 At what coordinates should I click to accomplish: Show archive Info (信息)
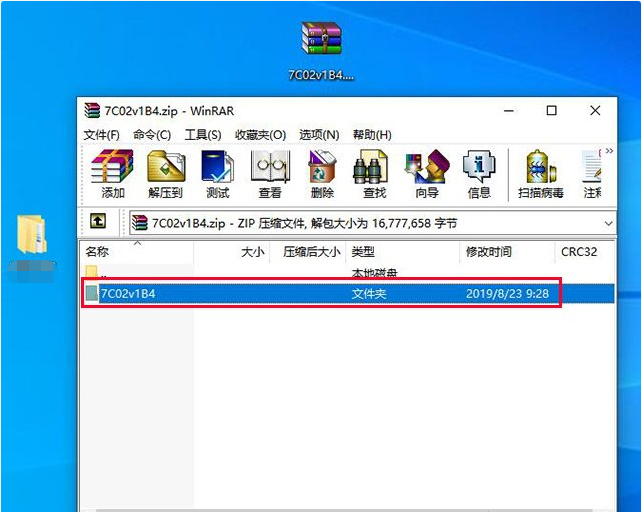(x=479, y=174)
